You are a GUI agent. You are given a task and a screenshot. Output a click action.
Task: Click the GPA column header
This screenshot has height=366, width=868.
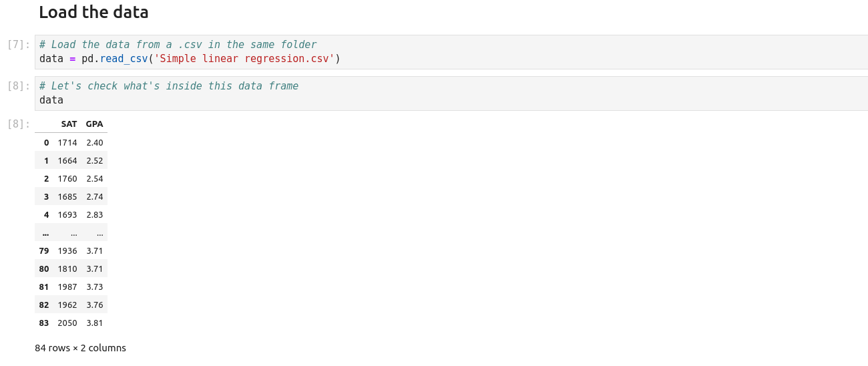(95, 124)
